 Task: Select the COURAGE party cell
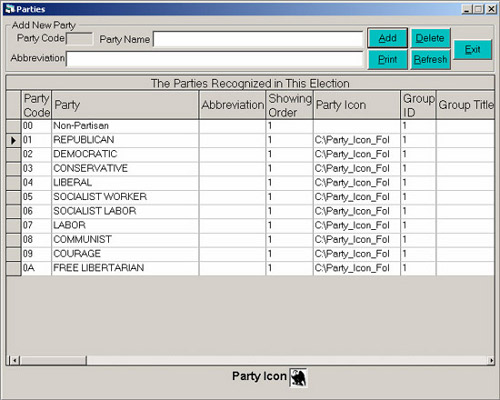(x=125, y=254)
